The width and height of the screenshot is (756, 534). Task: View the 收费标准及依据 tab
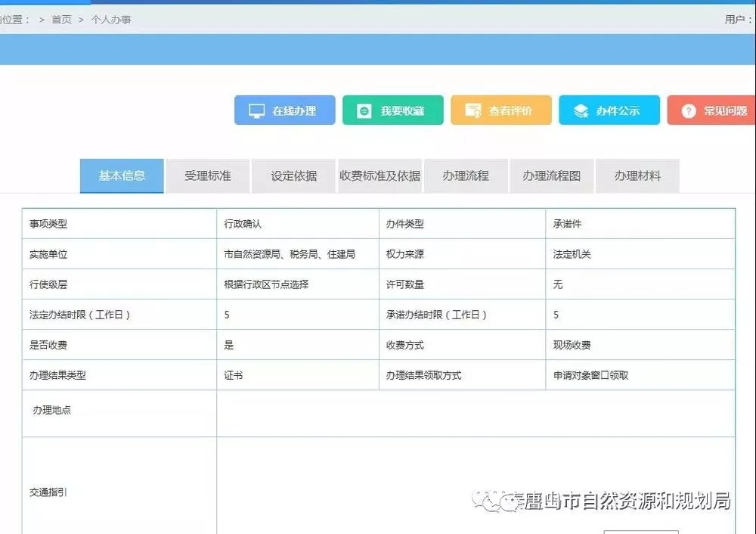tap(380, 175)
